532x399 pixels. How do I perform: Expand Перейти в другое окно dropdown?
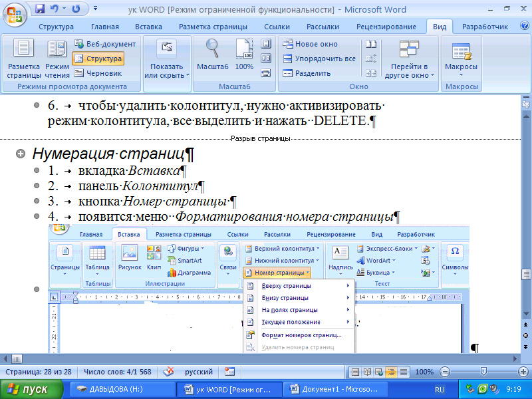coord(409,59)
